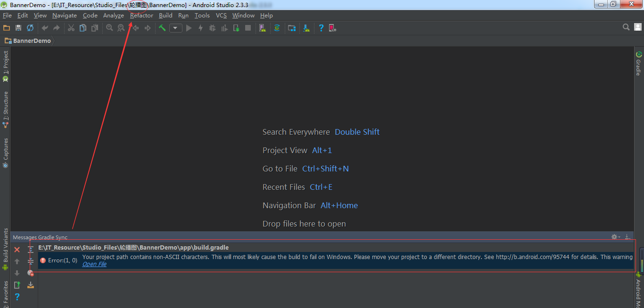The image size is (644, 308).
Task: Click the Stop square icon
Action: click(248, 28)
